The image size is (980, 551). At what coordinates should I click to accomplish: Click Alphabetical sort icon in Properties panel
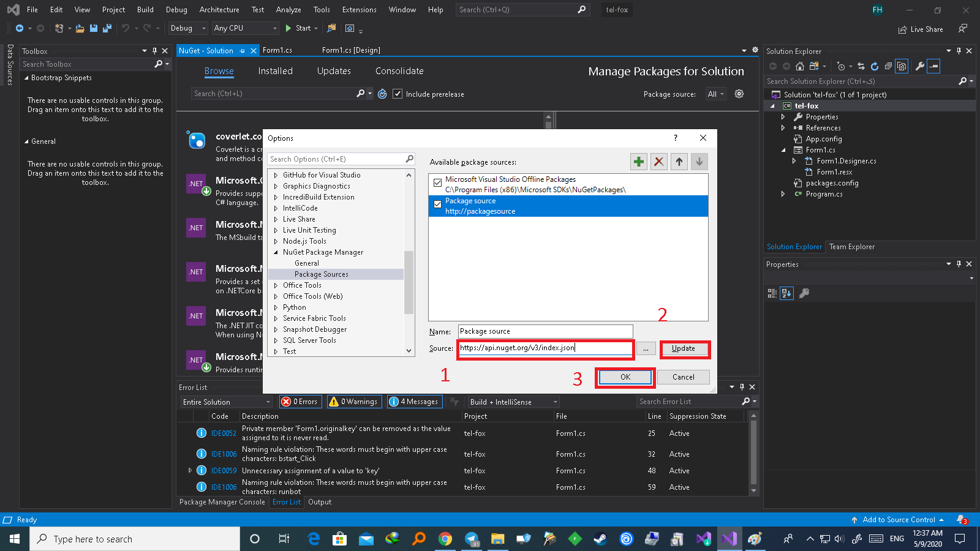[786, 293]
